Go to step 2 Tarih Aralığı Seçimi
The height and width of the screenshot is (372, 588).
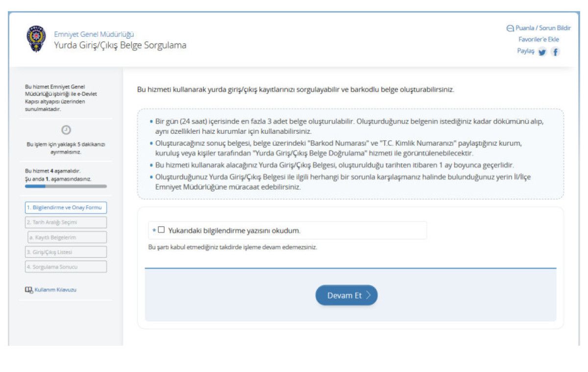click(66, 222)
